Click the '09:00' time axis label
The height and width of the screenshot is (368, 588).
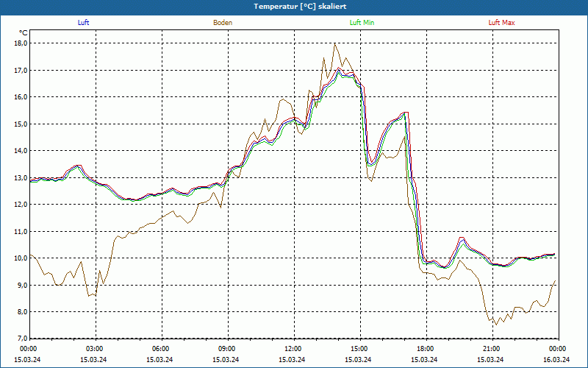228,349
